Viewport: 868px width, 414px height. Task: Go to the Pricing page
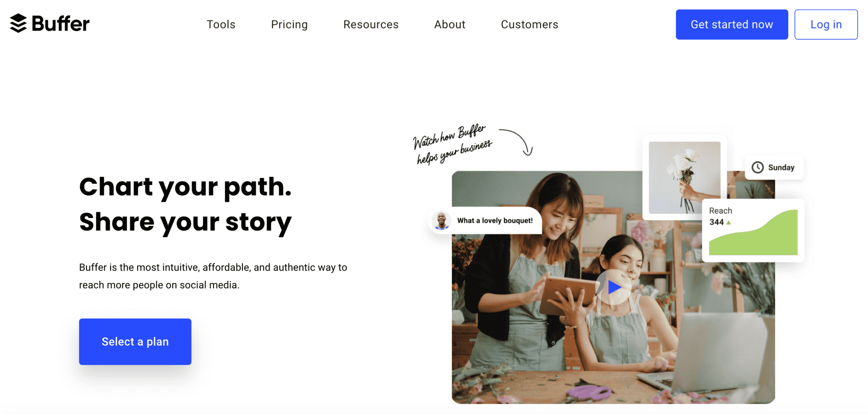[x=289, y=25]
